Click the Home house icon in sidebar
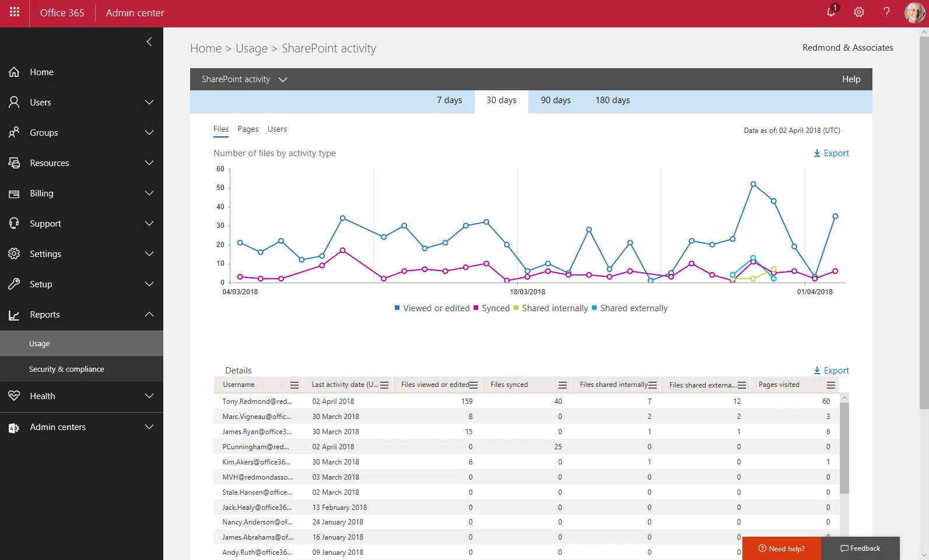The height and width of the screenshot is (560, 929). (14, 72)
